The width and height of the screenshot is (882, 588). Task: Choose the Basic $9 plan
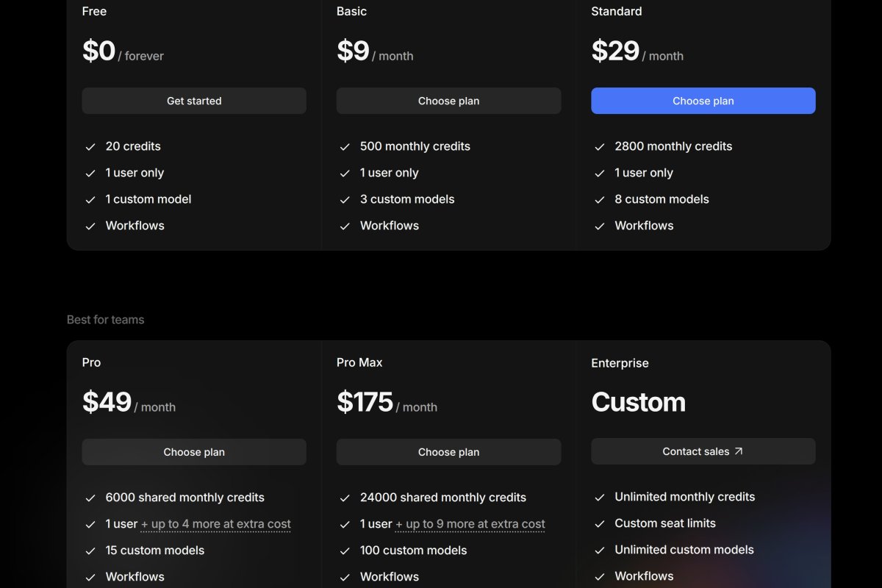[x=448, y=101]
